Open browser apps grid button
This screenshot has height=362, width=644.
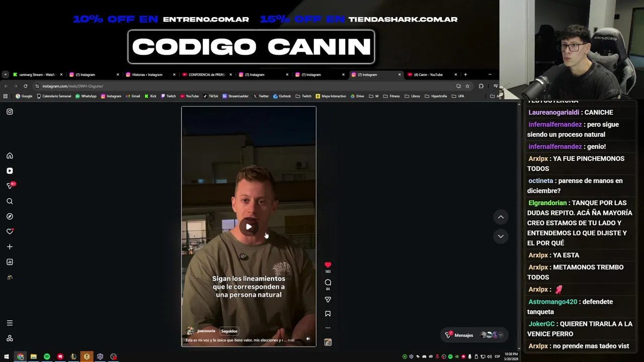click(6, 96)
